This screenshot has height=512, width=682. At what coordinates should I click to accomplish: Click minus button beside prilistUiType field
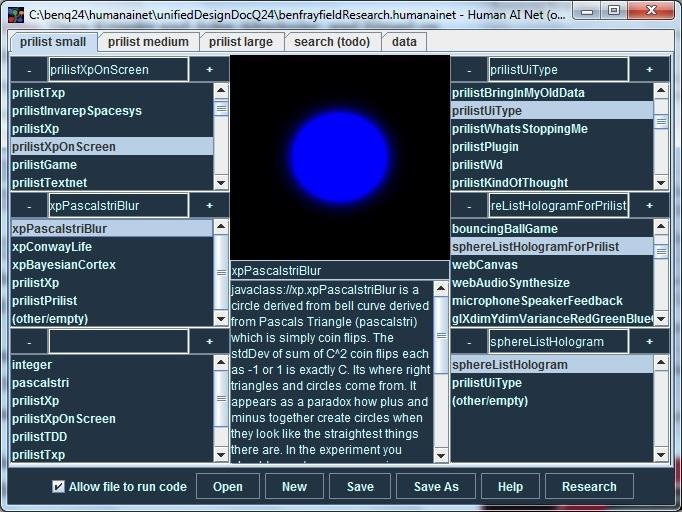[469, 70]
